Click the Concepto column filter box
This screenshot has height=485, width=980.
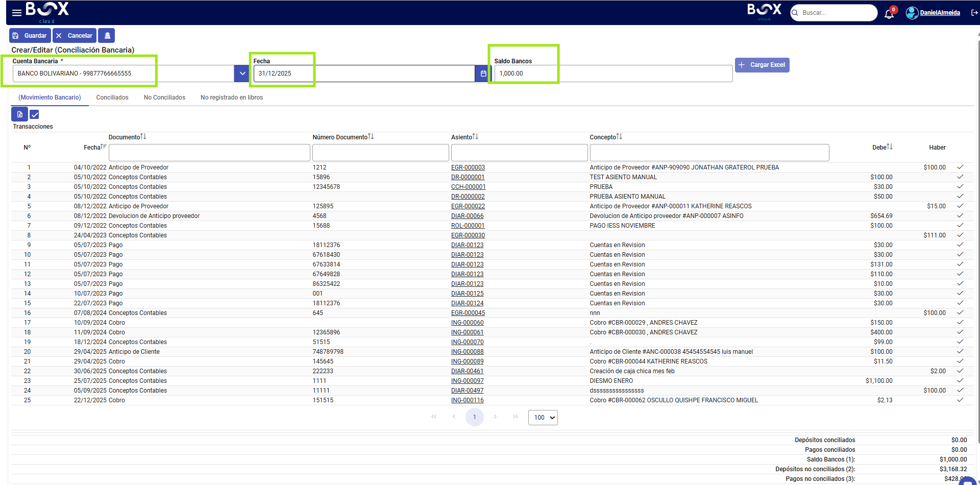tap(709, 153)
